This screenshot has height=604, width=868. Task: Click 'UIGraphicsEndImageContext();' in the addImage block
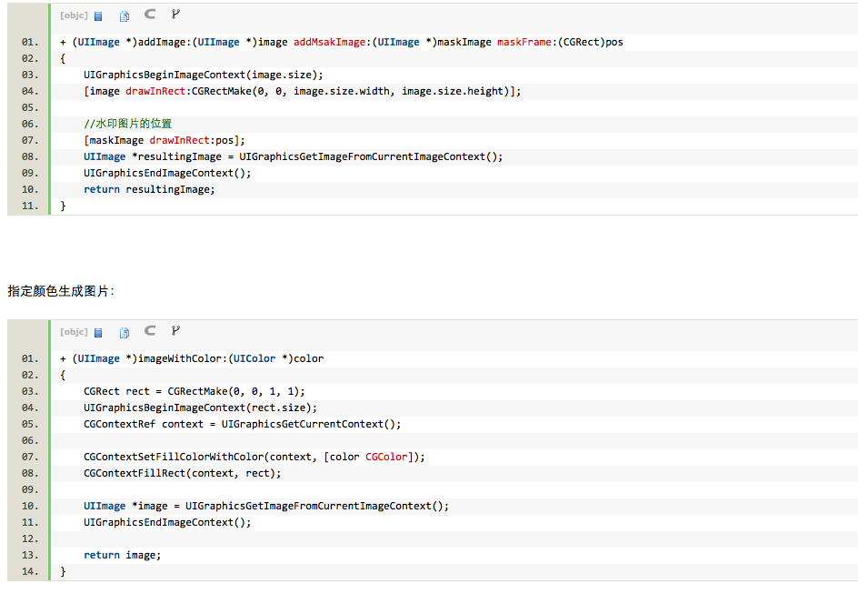point(167,173)
